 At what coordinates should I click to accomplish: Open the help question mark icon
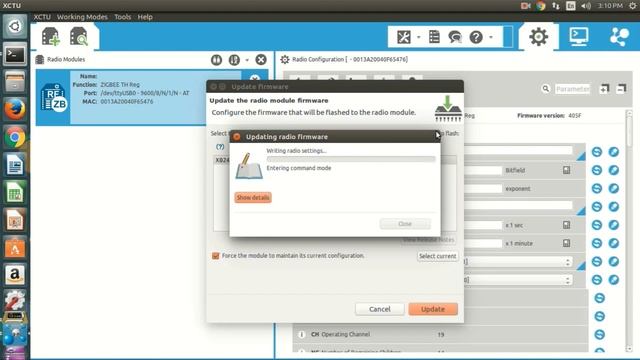click(x=476, y=37)
